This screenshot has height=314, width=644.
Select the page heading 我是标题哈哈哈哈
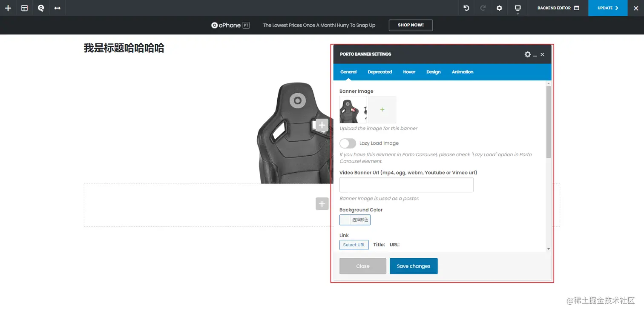click(124, 48)
